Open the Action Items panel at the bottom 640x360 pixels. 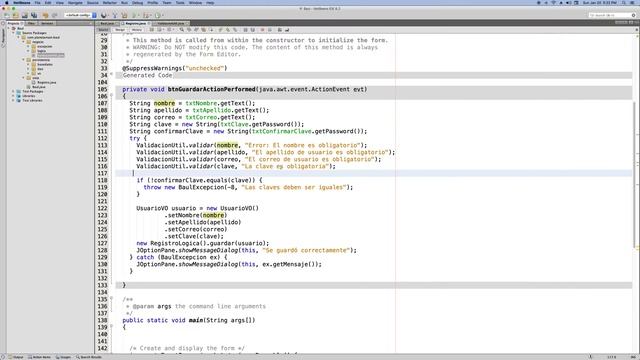point(40,357)
